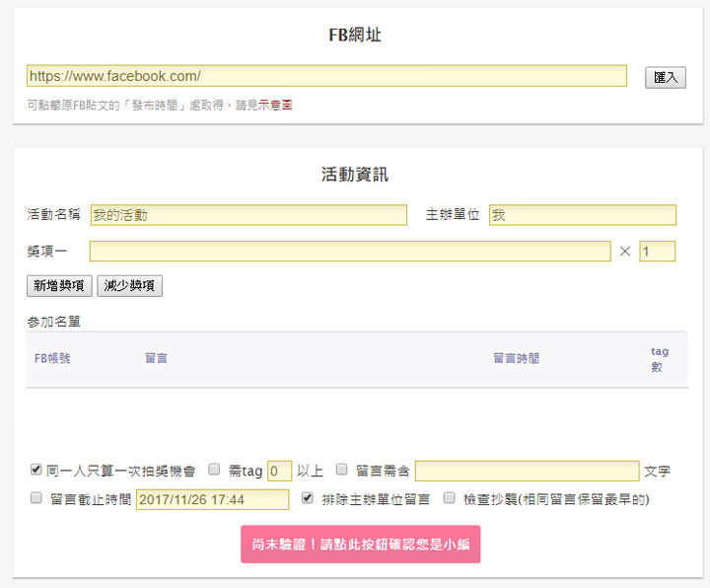Open the 示意圖 example link
Screen dimensions: 710x588
coord(275,106)
